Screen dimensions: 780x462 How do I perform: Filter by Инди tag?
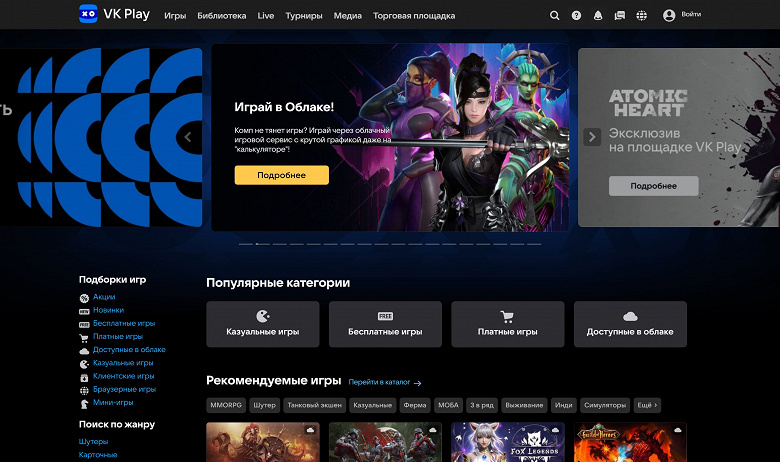tap(564, 405)
